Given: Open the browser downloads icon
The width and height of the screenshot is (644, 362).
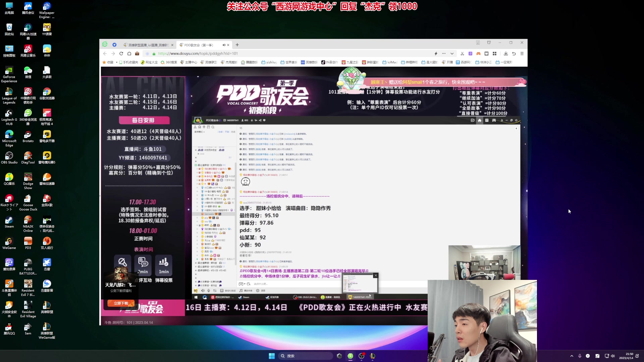Looking at the screenshot, I should pos(506,53).
